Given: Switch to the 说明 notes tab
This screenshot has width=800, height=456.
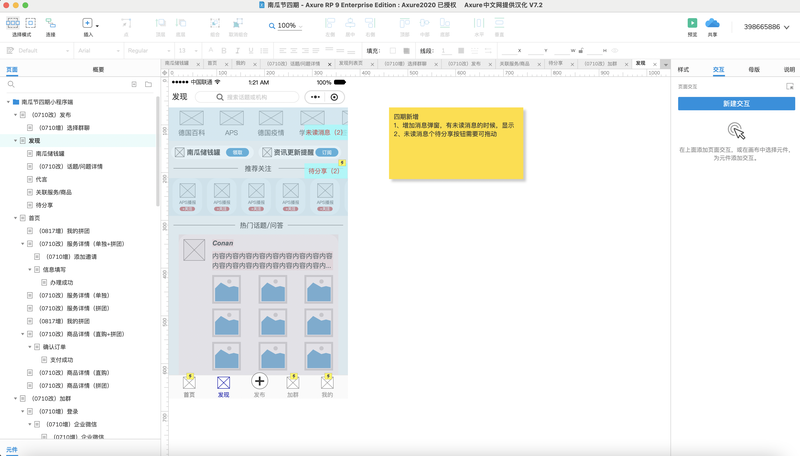Looking at the screenshot, I should coord(789,69).
